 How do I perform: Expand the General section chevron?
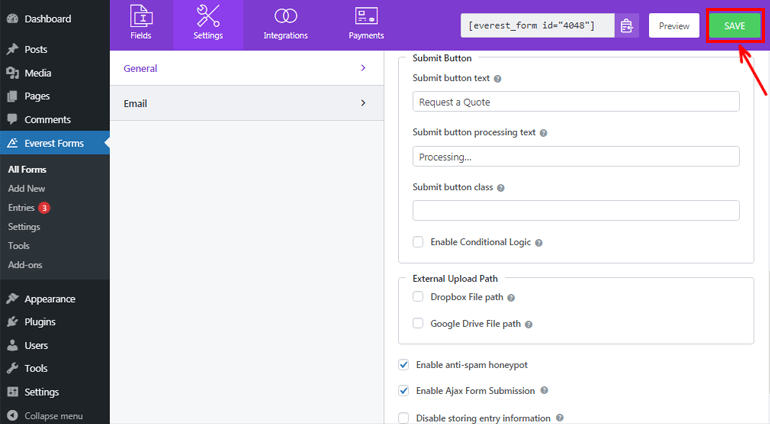363,68
